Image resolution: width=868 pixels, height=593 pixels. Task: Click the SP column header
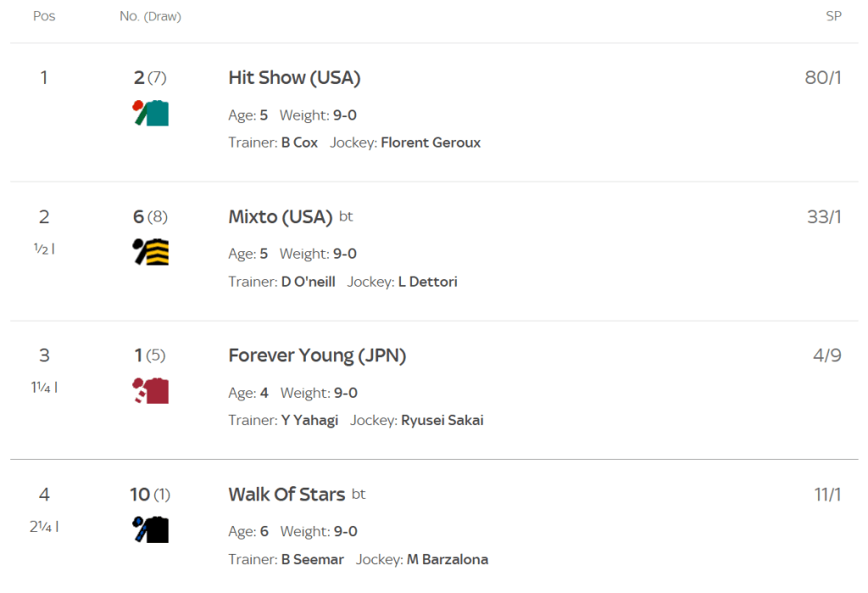tap(833, 16)
